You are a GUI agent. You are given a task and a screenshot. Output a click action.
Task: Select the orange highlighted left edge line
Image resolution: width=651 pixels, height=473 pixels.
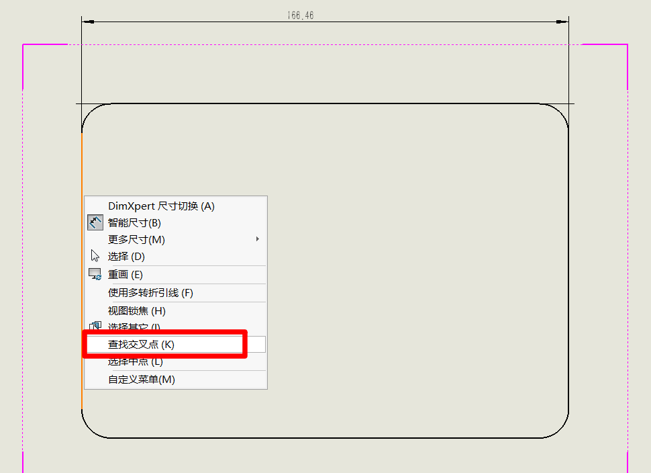tap(82, 270)
